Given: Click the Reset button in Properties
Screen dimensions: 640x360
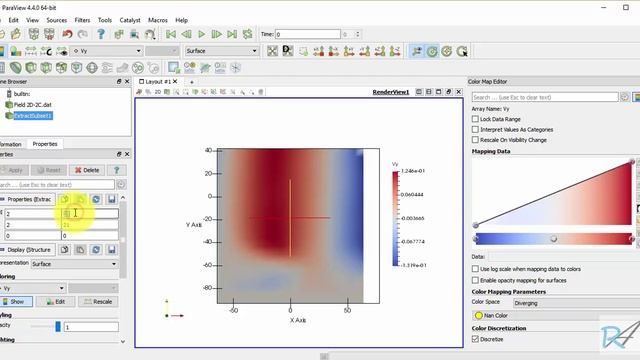Looking at the screenshot, I should click(49, 170).
